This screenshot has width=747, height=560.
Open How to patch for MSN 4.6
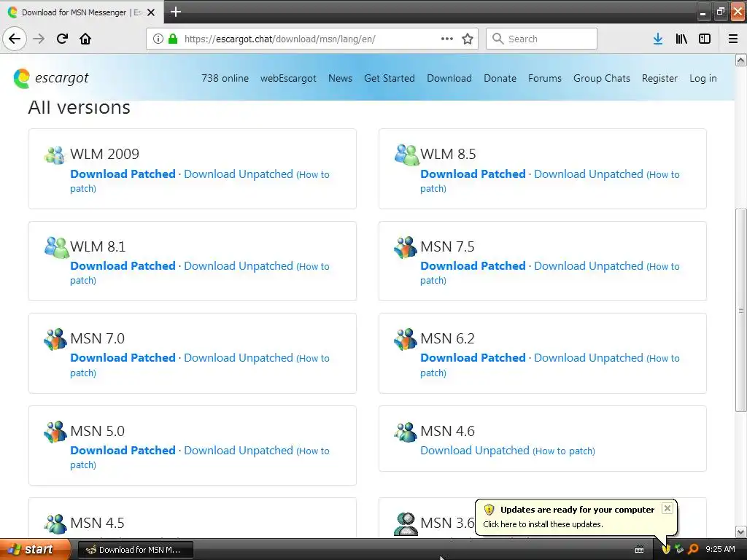(564, 451)
